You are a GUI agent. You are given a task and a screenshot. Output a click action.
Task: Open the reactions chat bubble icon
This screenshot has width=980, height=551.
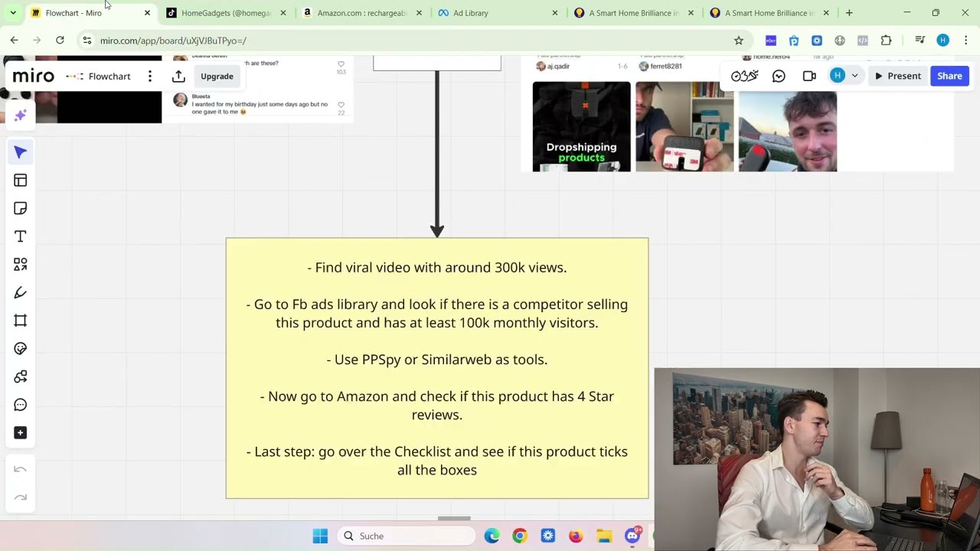[x=779, y=76]
